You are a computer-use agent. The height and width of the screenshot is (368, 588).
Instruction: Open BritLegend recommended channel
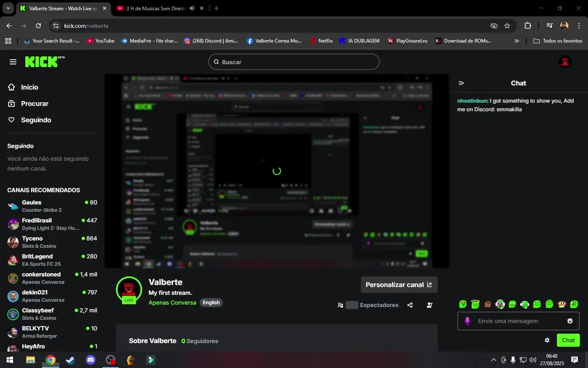click(x=52, y=260)
